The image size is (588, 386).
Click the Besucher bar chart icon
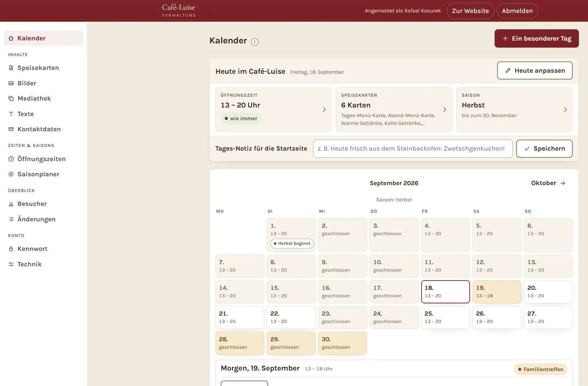click(x=11, y=204)
